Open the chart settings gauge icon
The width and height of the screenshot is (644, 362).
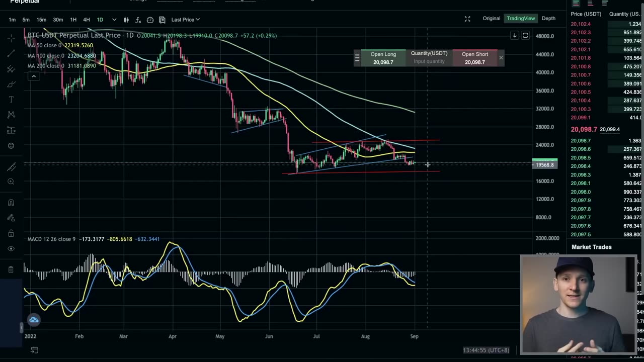(150, 20)
